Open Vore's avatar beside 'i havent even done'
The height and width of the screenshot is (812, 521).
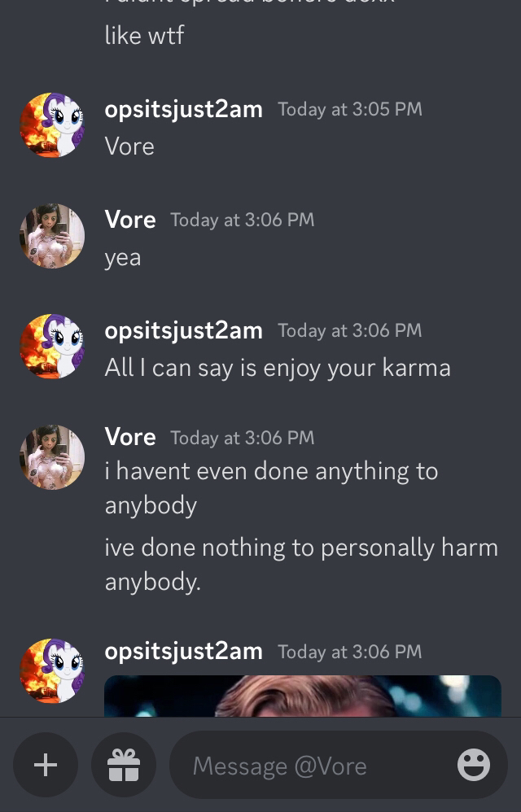tap(52, 457)
